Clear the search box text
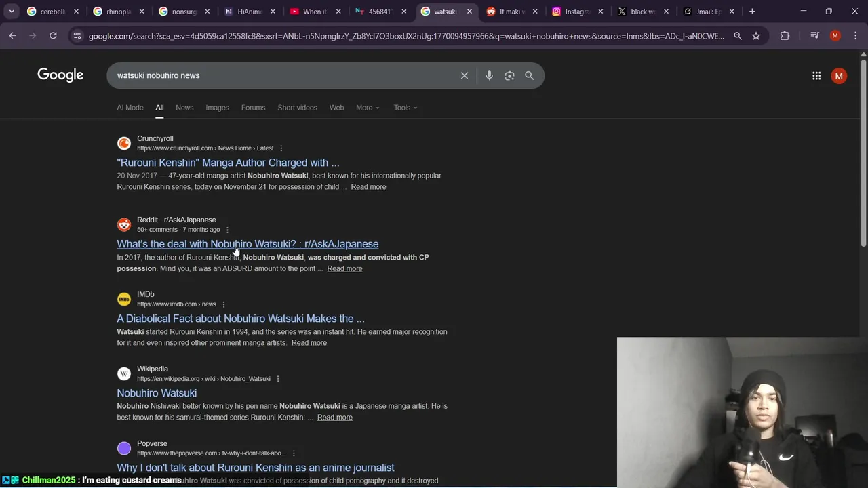Image resolution: width=868 pixels, height=488 pixels. point(465,76)
